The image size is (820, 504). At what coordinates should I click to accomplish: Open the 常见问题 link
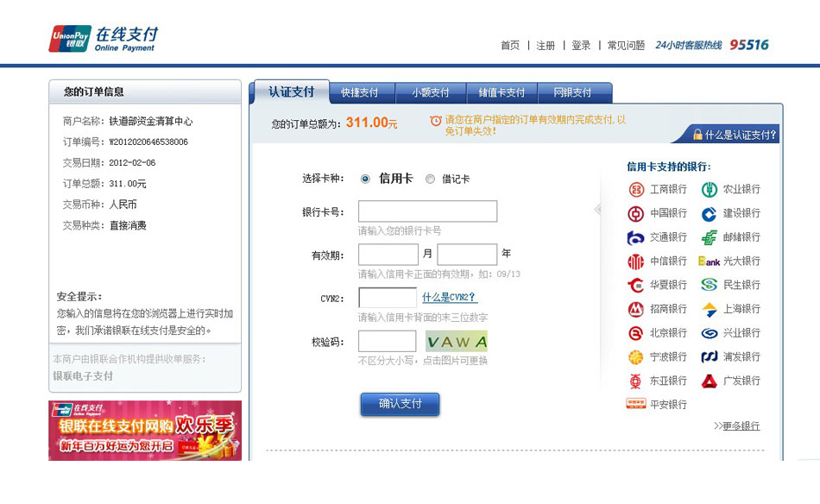626,46
